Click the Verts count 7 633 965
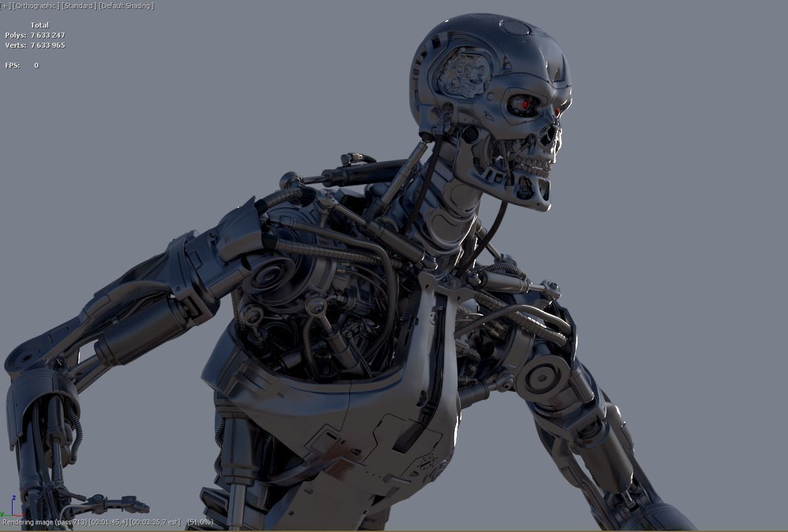 click(x=48, y=45)
